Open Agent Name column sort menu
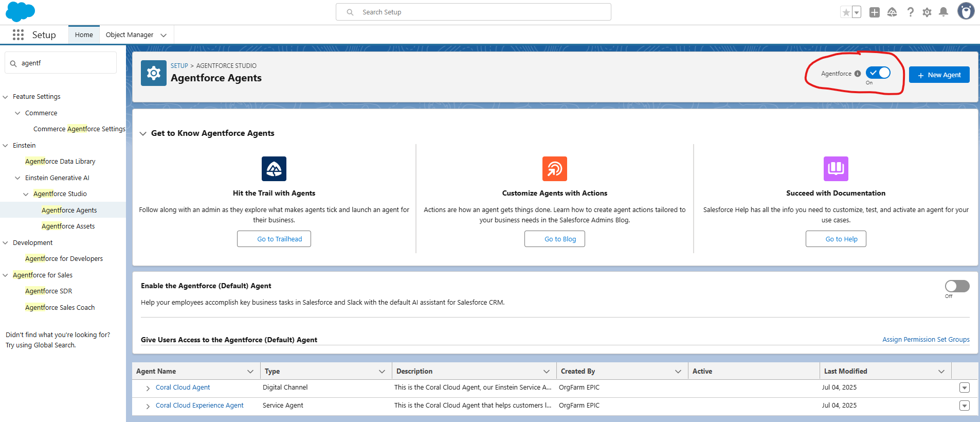 click(x=250, y=372)
